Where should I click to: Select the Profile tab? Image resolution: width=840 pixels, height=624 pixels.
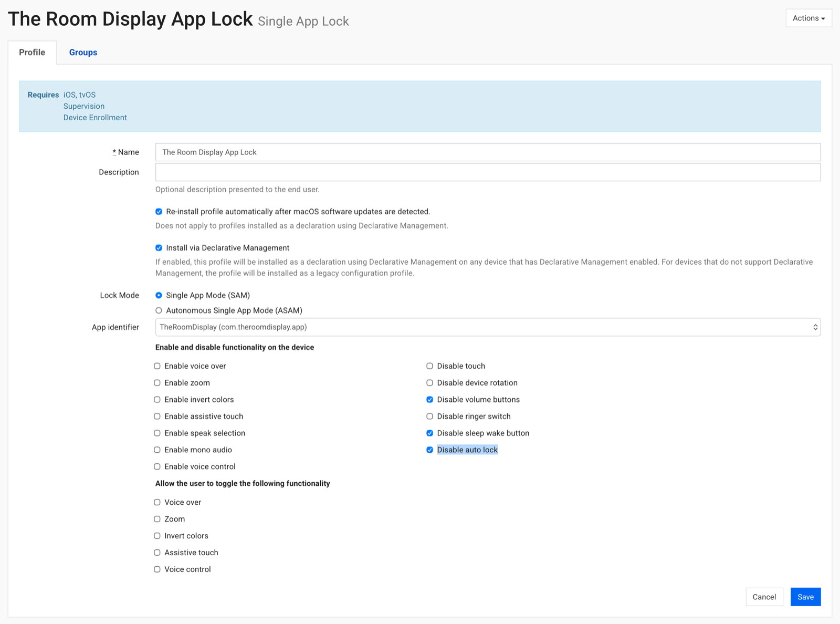tap(32, 53)
